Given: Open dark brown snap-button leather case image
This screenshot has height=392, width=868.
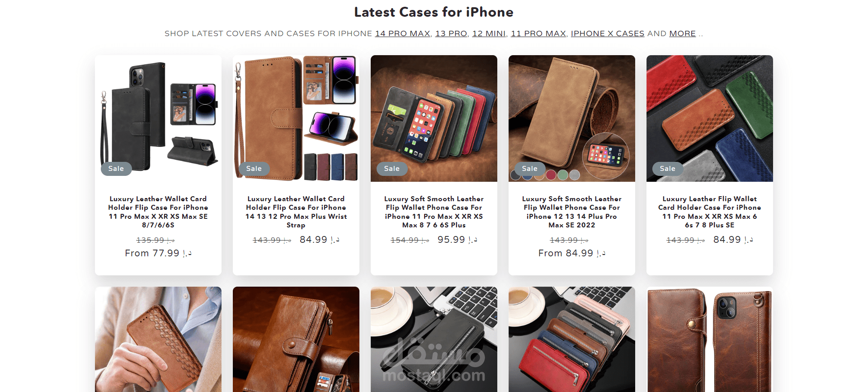Looking at the screenshot, I should point(710,339).
